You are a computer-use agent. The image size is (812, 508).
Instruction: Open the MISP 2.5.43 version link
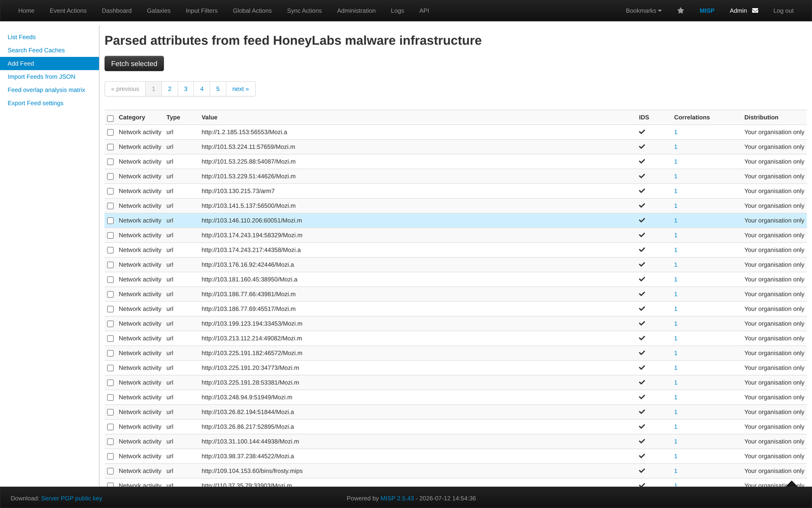click(x=397, y=498)
